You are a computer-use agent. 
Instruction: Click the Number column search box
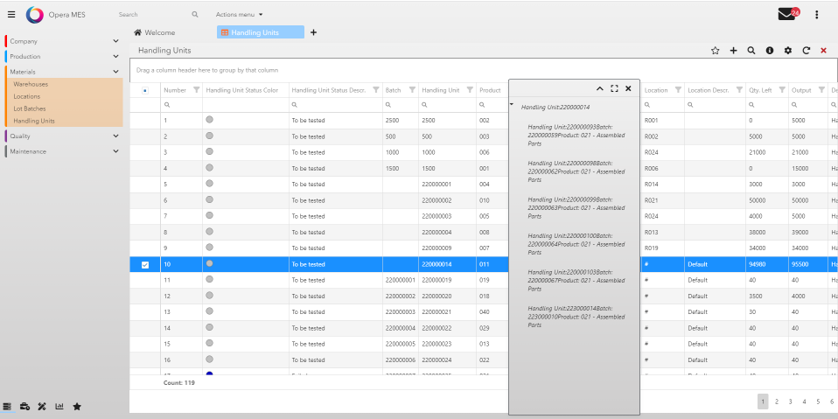point(182,105)
